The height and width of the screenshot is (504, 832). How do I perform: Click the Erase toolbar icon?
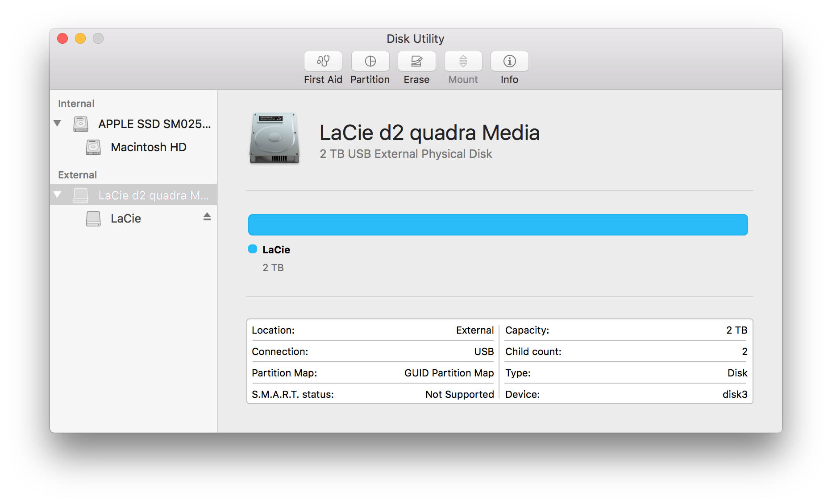pos(416,61)
